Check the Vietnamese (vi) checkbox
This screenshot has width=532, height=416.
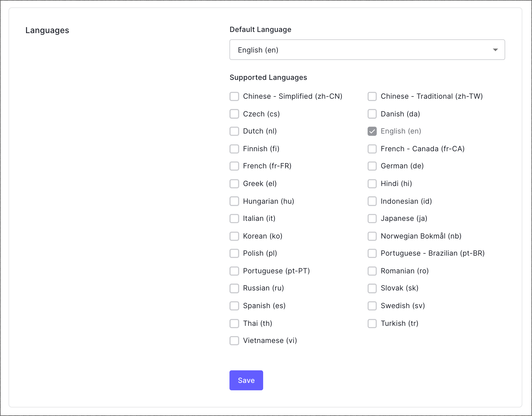234,341
